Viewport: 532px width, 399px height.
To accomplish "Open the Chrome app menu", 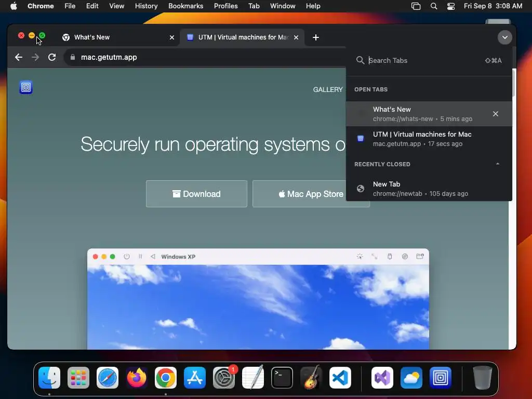I will coord(41,6).
